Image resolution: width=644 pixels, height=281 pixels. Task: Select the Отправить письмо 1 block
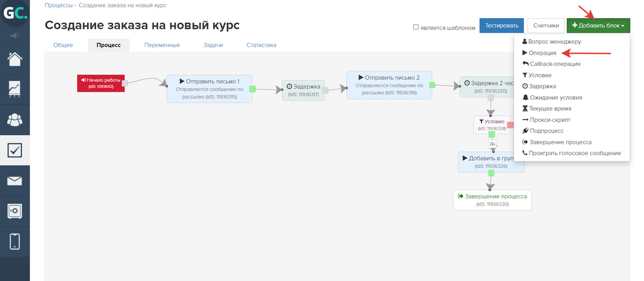[x=209, y=88]
